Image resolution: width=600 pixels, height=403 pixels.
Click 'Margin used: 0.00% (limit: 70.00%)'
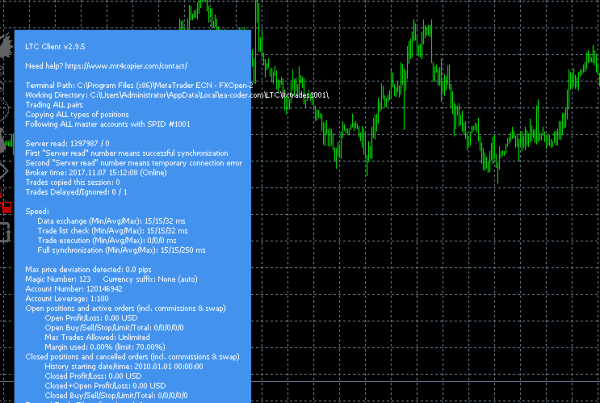coord(105,347)
